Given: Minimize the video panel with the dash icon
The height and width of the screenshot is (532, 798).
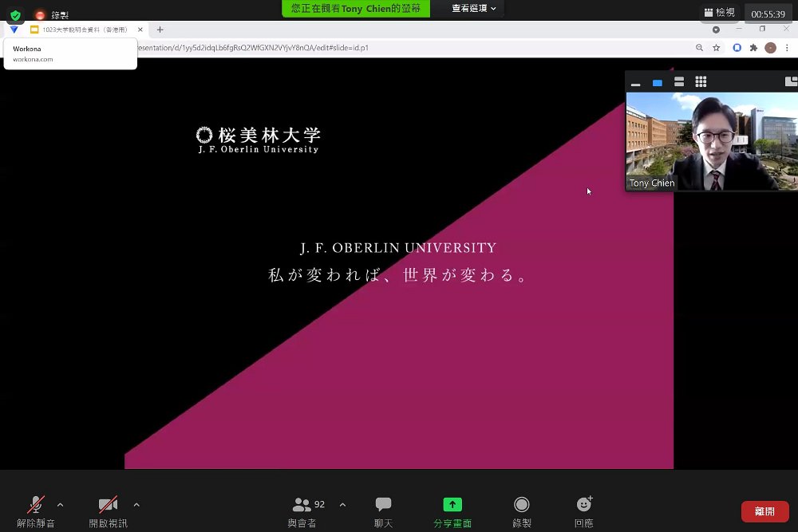Looking at the screenshot, I should (x=636, y=83).
